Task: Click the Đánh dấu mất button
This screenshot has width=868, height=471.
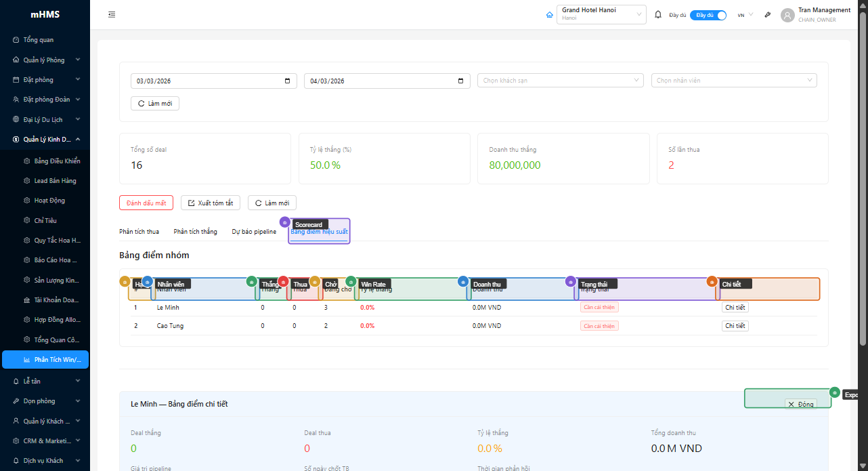Action: tap(146, 203)
